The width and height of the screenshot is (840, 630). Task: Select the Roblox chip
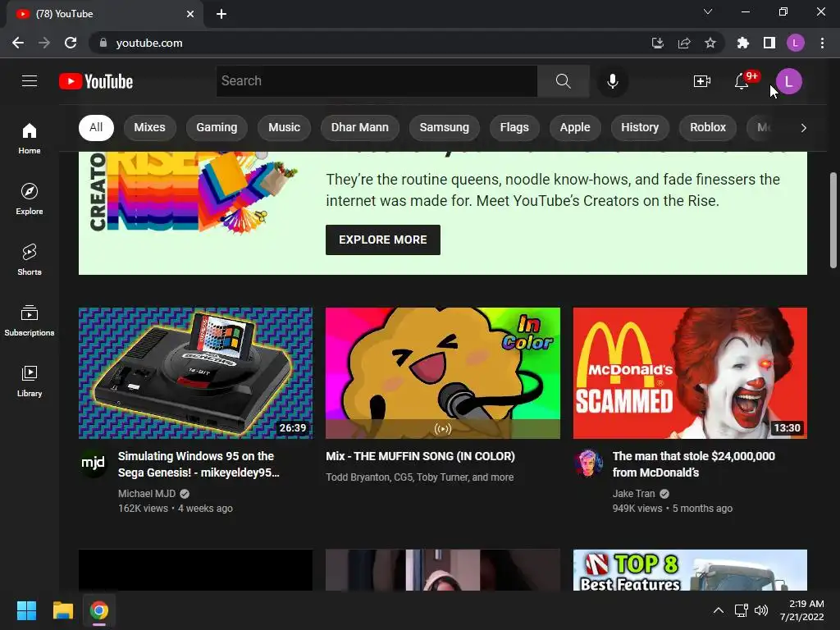708,127
